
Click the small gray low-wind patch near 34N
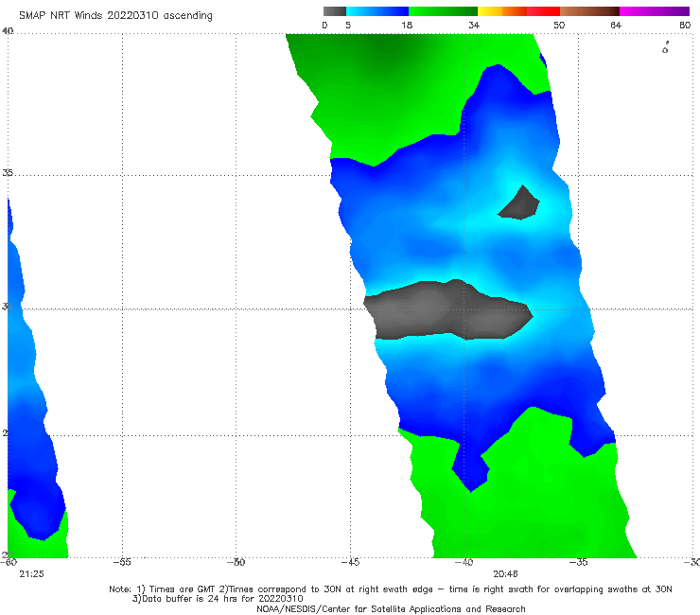click(518, 203)
